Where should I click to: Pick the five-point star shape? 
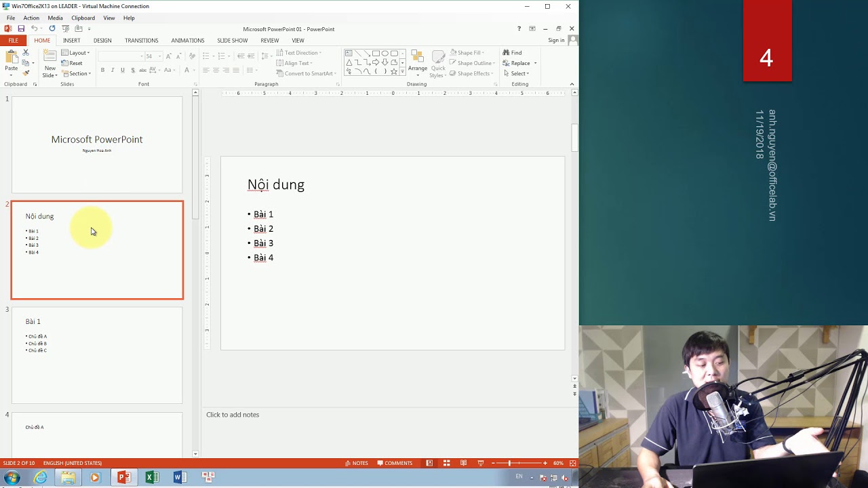coord(394,71)
